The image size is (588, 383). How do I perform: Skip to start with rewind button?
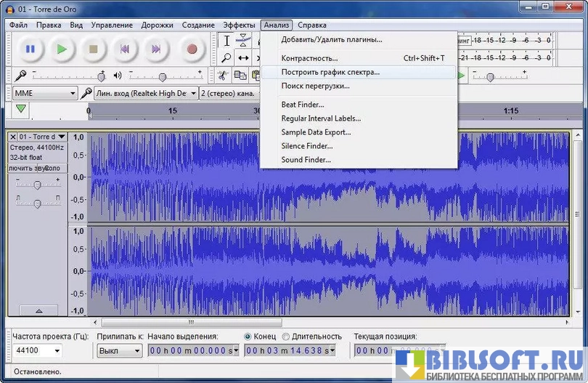click(x=125, y=49)
